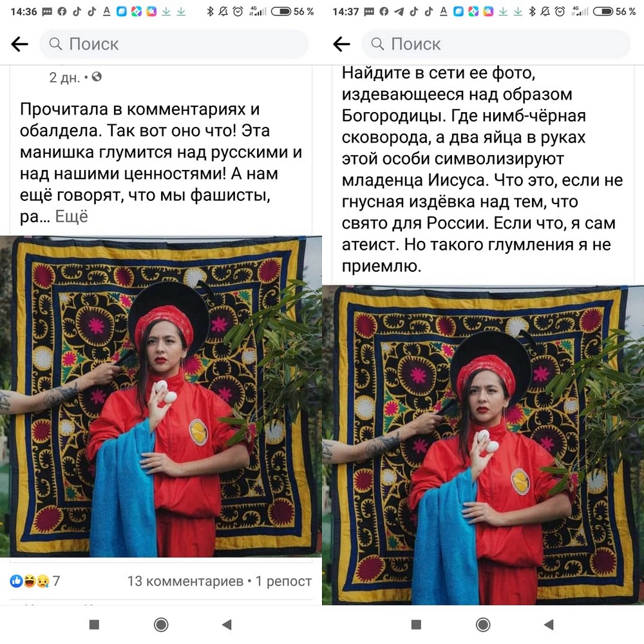This screenshot has height=644, width=644.
Task: Tap the Android recents square on left screen
Action: coord(95,625)
